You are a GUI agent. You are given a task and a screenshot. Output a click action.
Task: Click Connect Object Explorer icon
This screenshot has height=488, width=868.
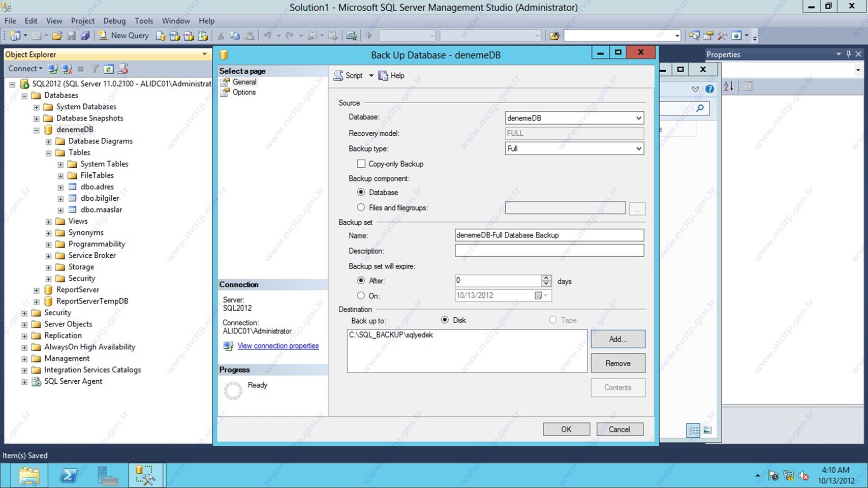53,69
